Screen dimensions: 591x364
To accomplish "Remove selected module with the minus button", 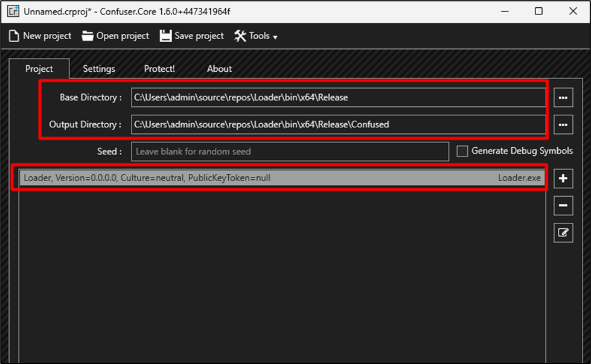I will coord(563,205).
